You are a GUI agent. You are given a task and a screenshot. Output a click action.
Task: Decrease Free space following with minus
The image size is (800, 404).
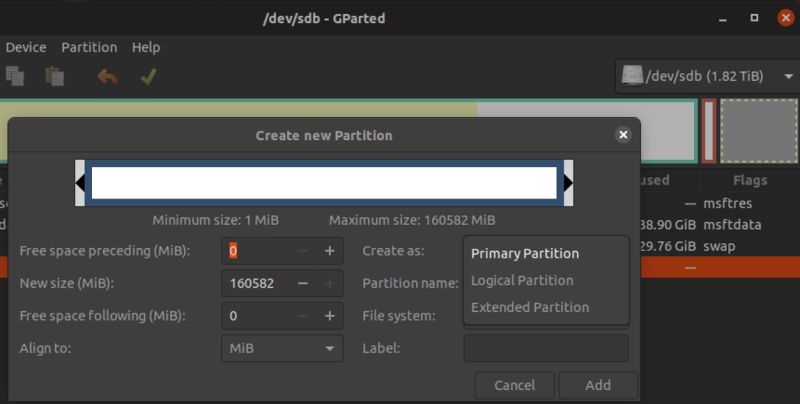303,316
